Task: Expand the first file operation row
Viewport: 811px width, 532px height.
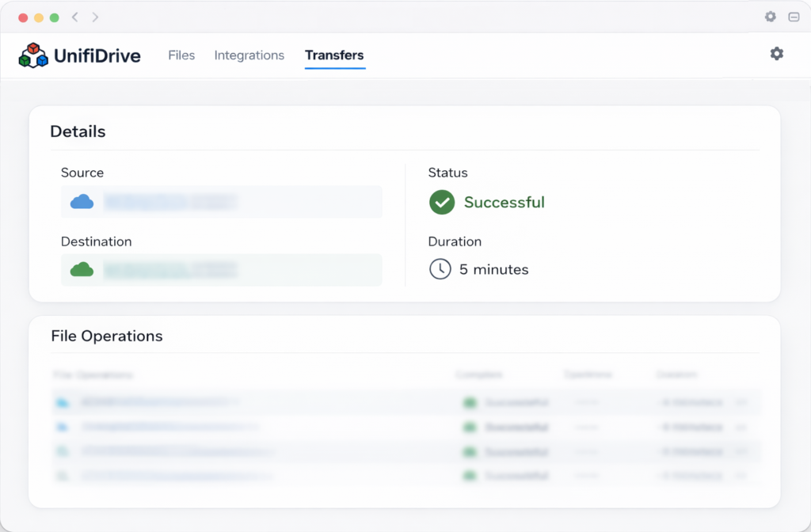Action: 741,402
